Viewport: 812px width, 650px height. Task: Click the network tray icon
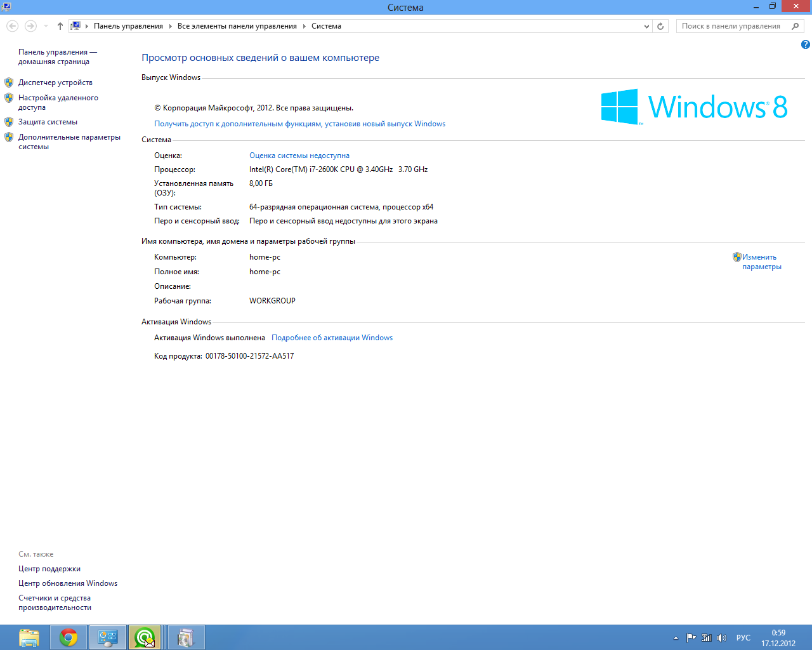706,638
